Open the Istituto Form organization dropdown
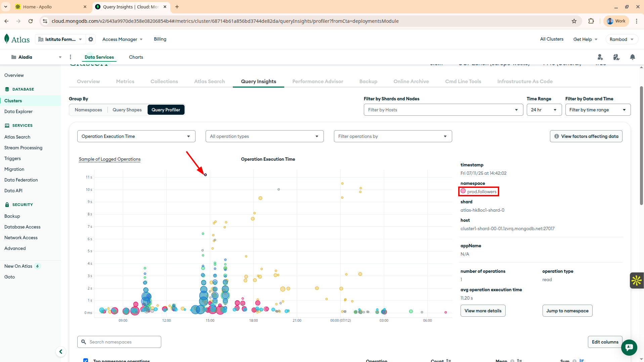644x362 pixels. [x=60, y=39]
